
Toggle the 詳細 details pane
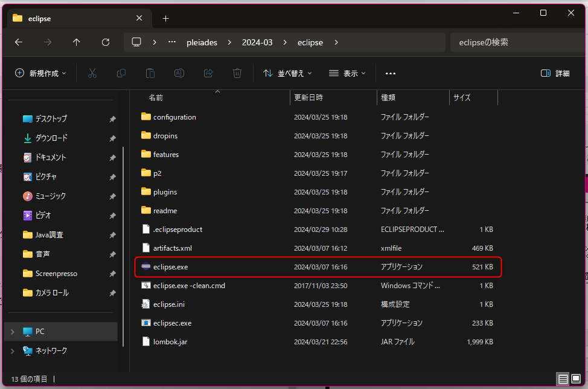click(555, 73)
